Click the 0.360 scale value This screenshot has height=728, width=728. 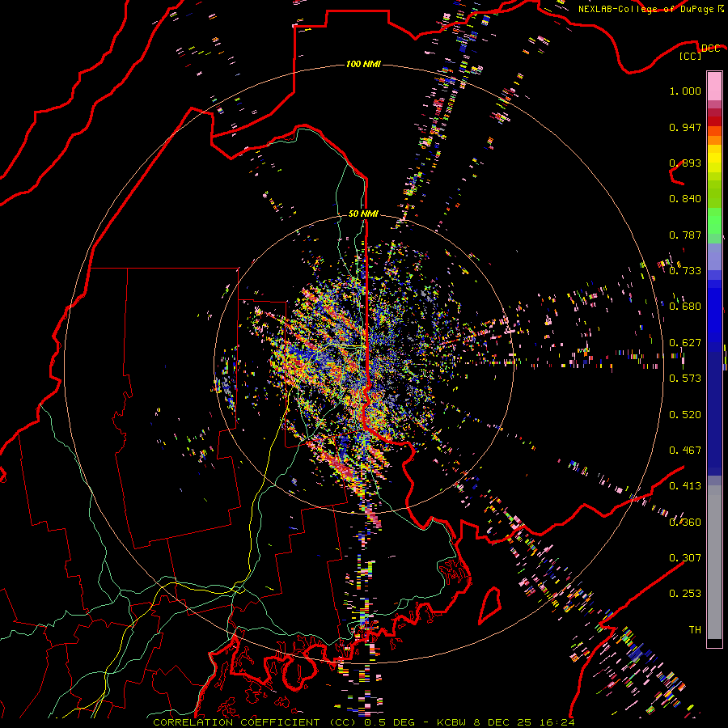[685, 523]
